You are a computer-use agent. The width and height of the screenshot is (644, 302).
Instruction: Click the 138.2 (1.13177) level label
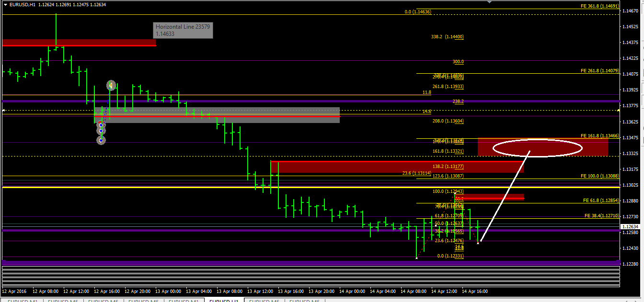[x=448, y=166]
